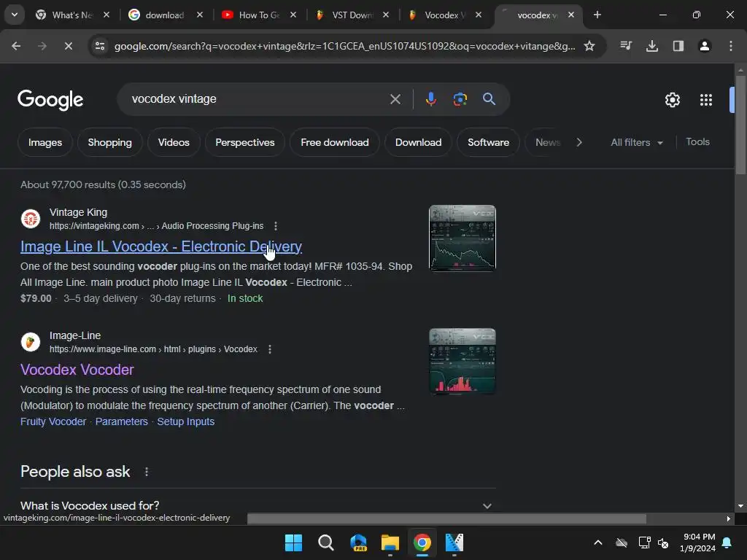747x560 pixels.
Task: Open Google apps grid
Action: (x=706, y=100)
